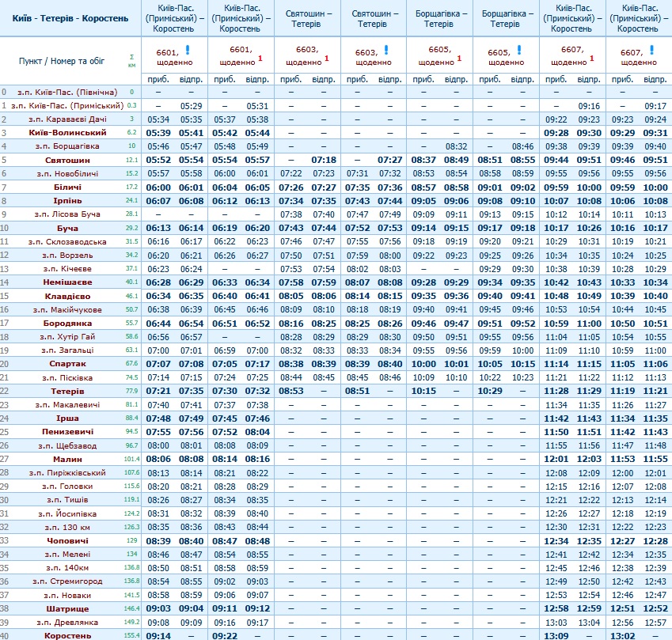Open the Чоповичі station link

tap(67, 540)
